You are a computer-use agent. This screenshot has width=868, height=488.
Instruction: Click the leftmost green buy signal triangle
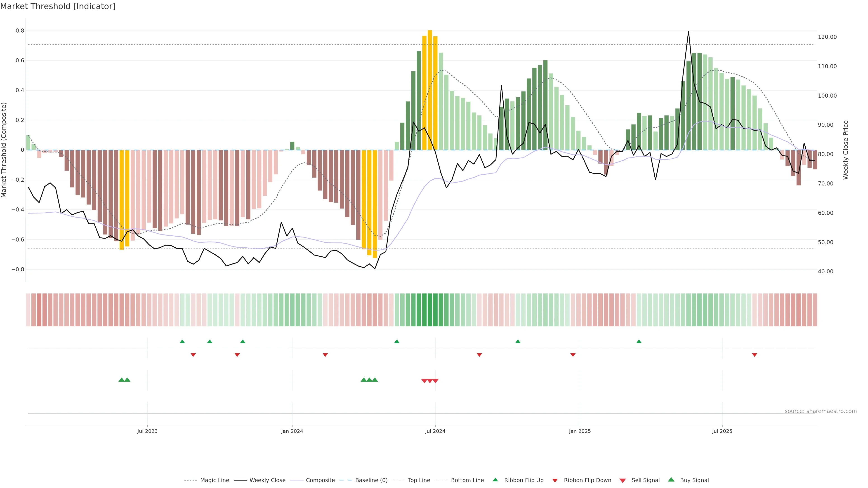[x=122, y=380]
